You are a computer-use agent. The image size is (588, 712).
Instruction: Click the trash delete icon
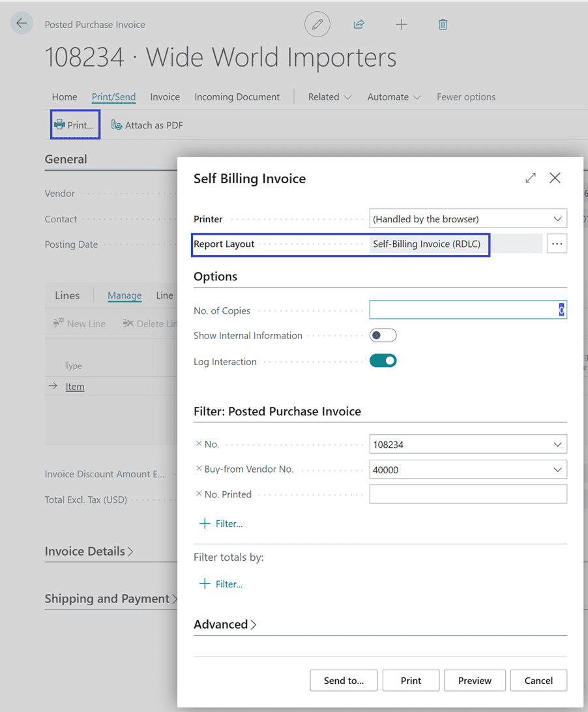pyautogui.click(x=443, y=25)
